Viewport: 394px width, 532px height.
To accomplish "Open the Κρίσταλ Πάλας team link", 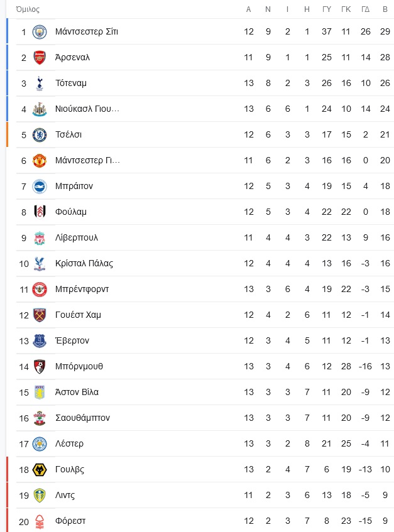I will 84,263.
